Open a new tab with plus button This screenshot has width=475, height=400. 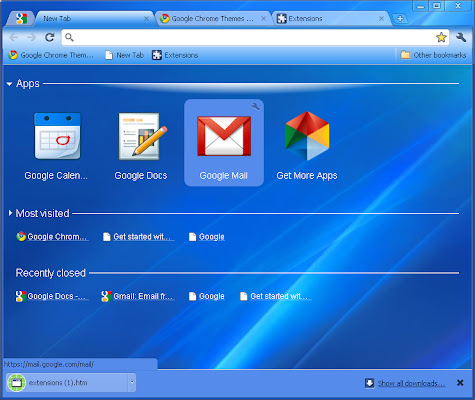click(x=400, y=19)
